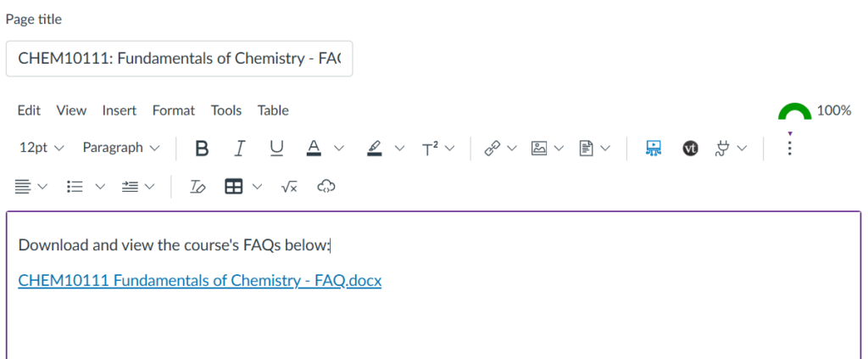Open the Paragraph block format dropdown
The image size is (868, 359).
[x=121, y=148]
